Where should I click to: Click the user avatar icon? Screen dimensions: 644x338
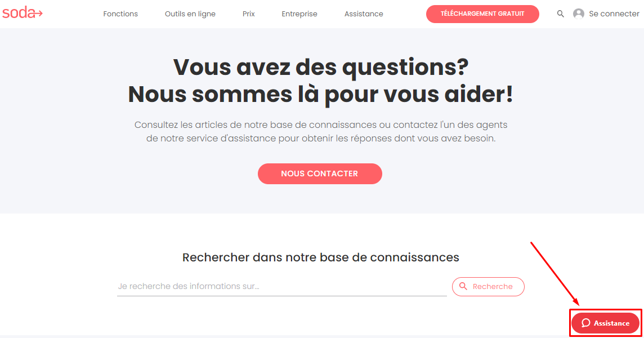click(x=578, y=14)
